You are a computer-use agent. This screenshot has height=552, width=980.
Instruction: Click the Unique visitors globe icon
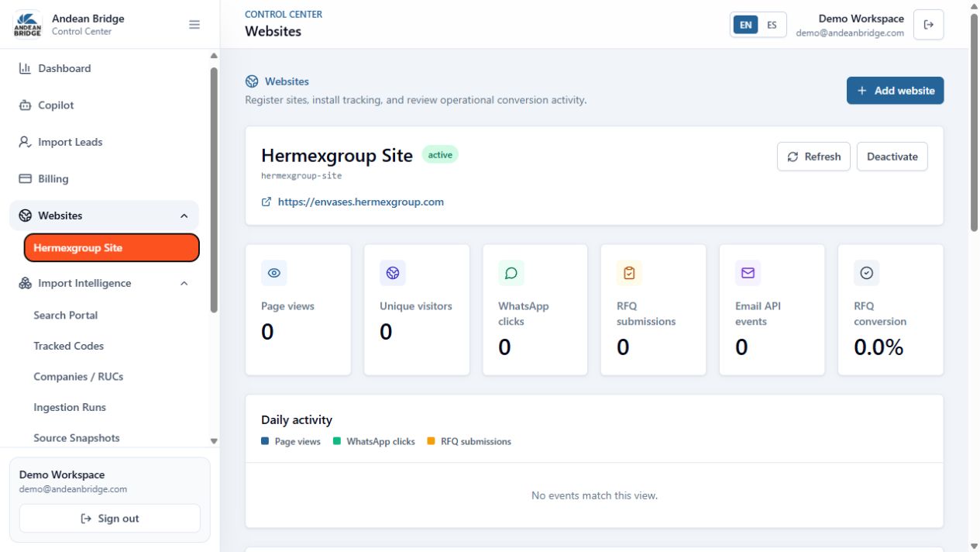click(x=393, y=273)
